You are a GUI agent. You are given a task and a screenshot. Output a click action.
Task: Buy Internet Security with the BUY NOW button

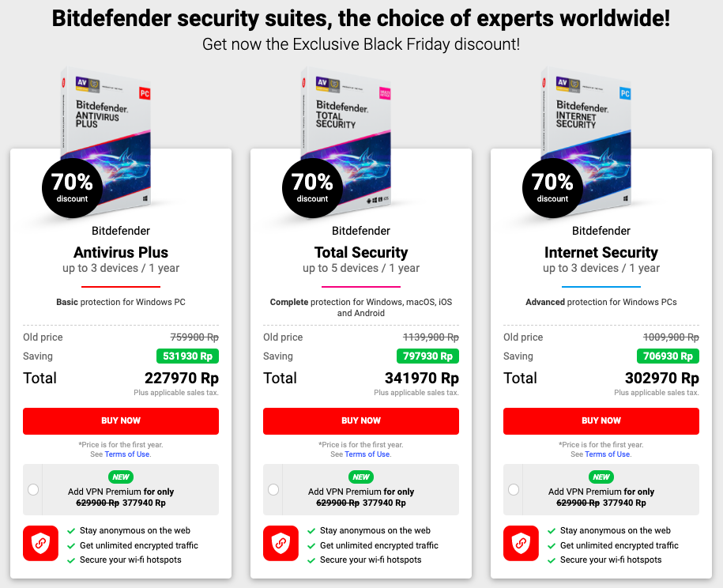pos(601,420)
